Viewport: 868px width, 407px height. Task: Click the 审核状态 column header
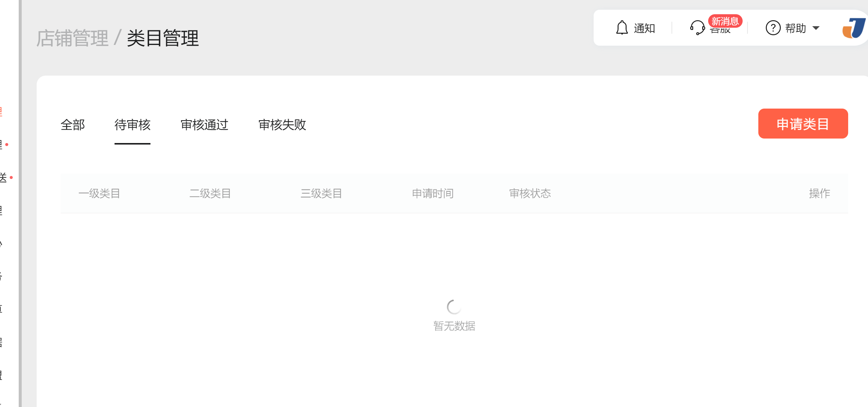click(530, 194)
